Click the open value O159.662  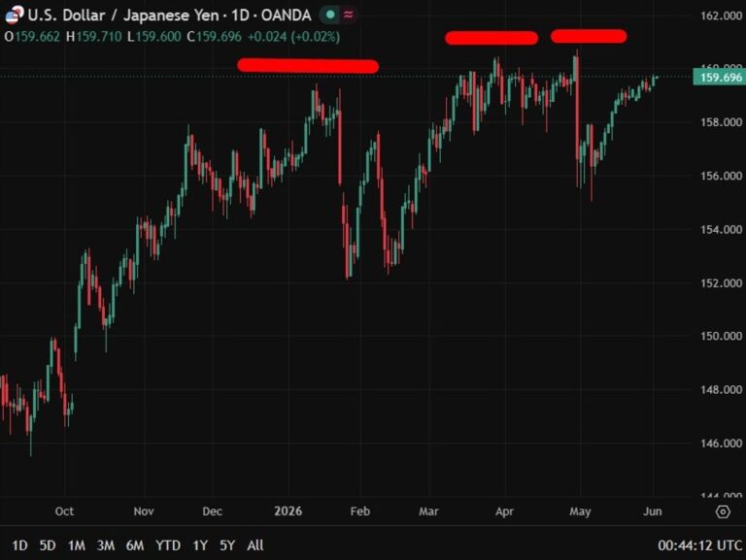pos(32,37)
